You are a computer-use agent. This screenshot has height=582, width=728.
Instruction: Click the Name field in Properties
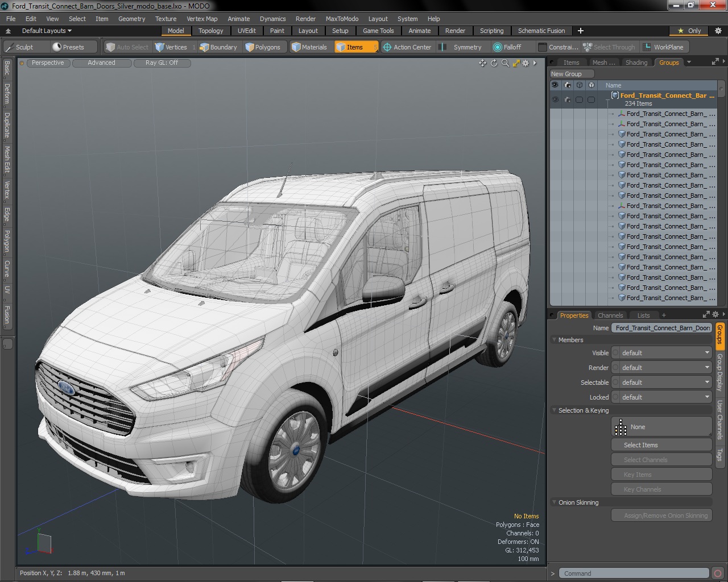[x=662, y=328]
